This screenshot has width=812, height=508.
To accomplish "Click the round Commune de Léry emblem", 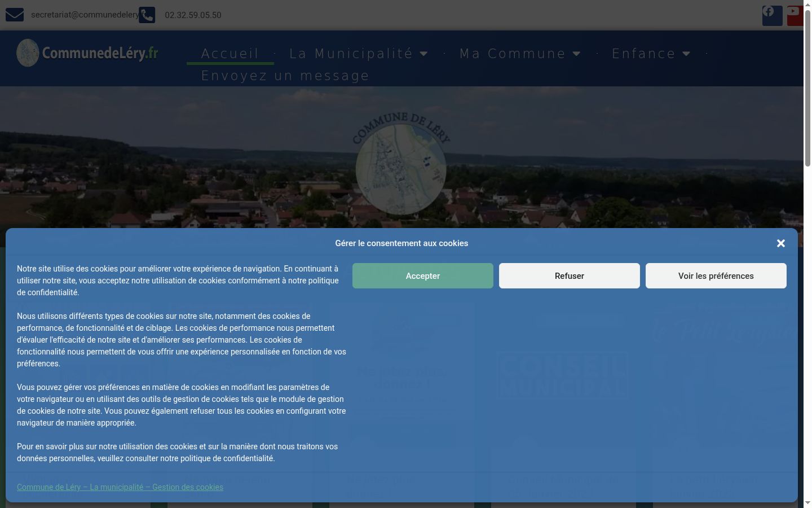I will pos(401,164).
